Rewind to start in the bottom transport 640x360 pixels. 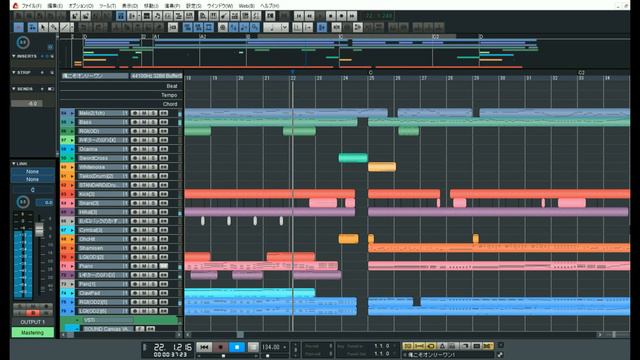click(204, 347)
